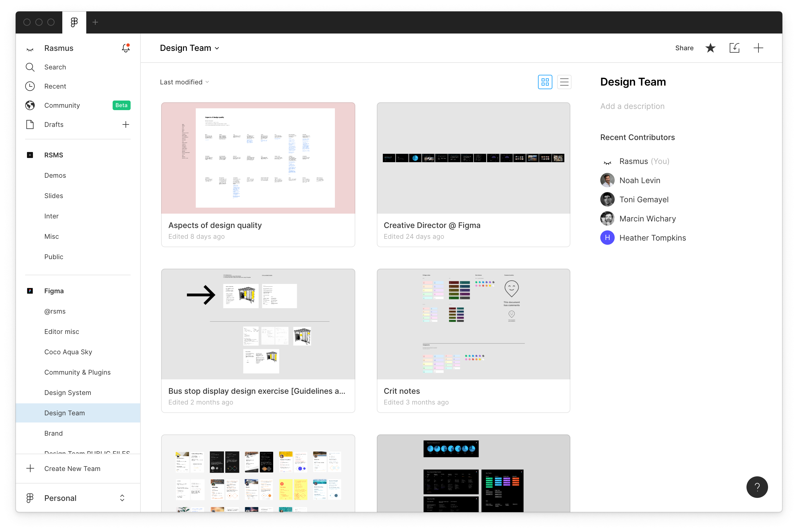Select the Design System project item

coord(68,393)
